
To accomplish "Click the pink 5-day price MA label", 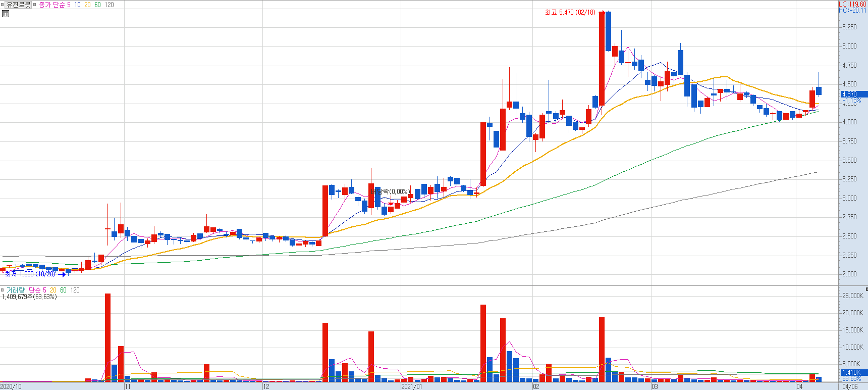I will tap(69, 5).
